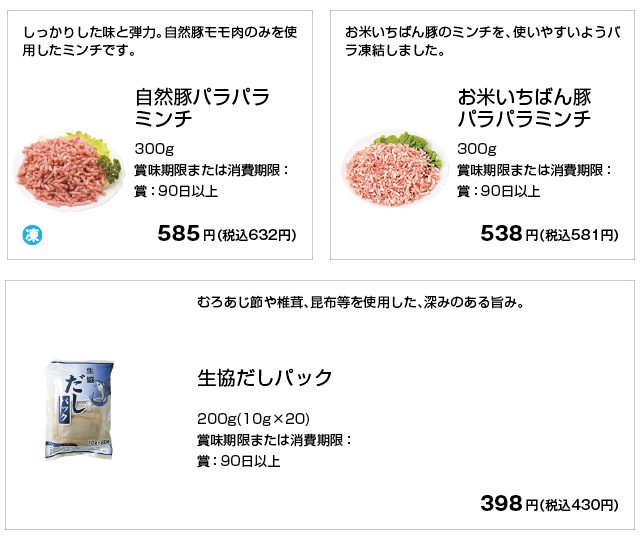640x541 pixels.
Task: Select the 生協だしパック product name
Action: pyautogui.click(x=265, y=379)
